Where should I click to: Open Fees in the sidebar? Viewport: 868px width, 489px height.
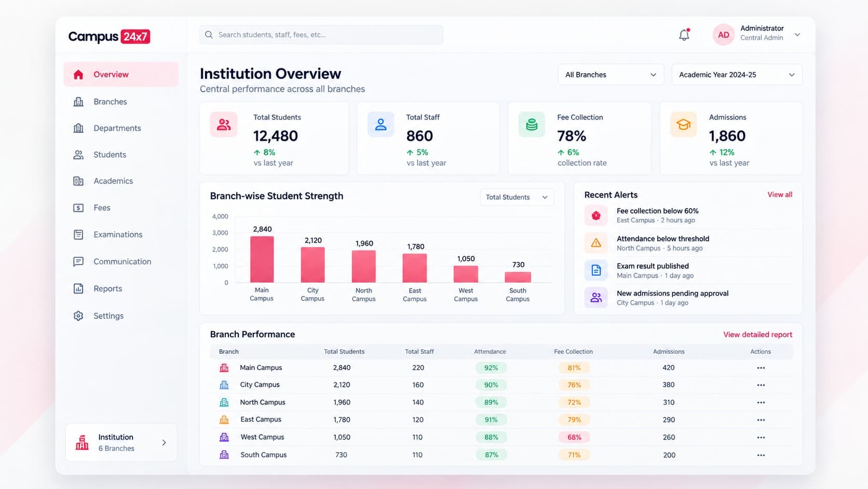121,208
